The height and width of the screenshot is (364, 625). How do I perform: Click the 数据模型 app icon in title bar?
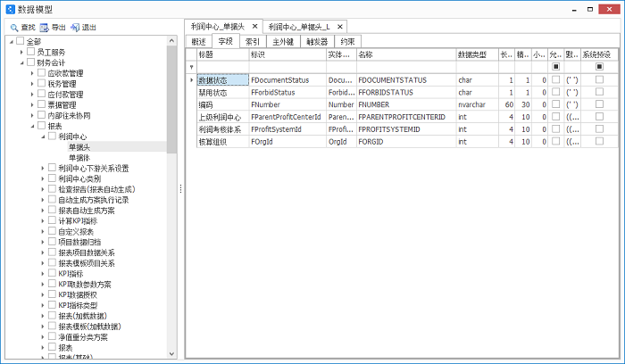click(11, 9)
